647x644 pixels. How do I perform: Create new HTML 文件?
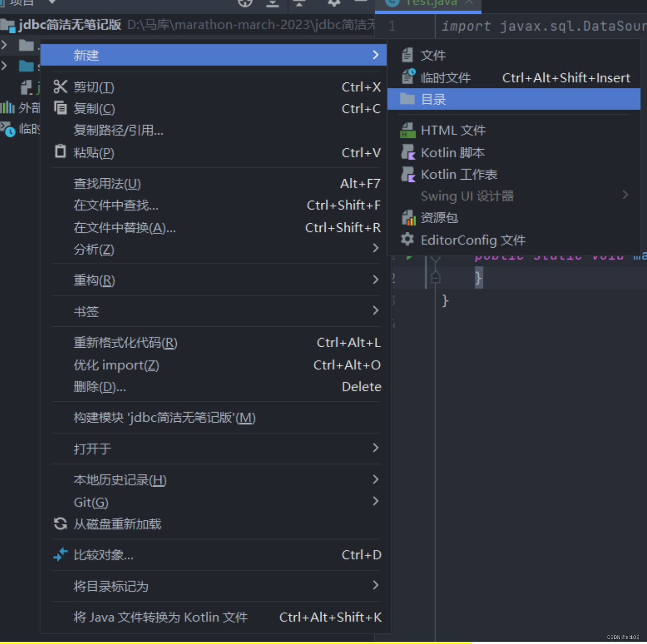[x=514, y=130]
